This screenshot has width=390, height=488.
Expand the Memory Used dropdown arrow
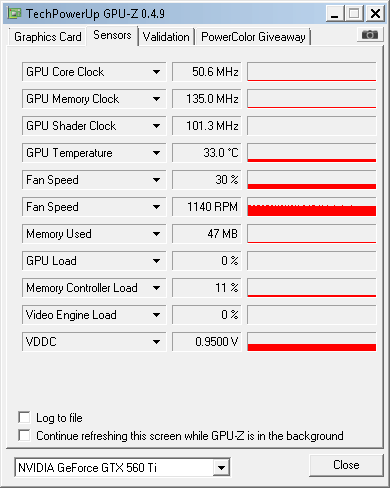point(156,234)
